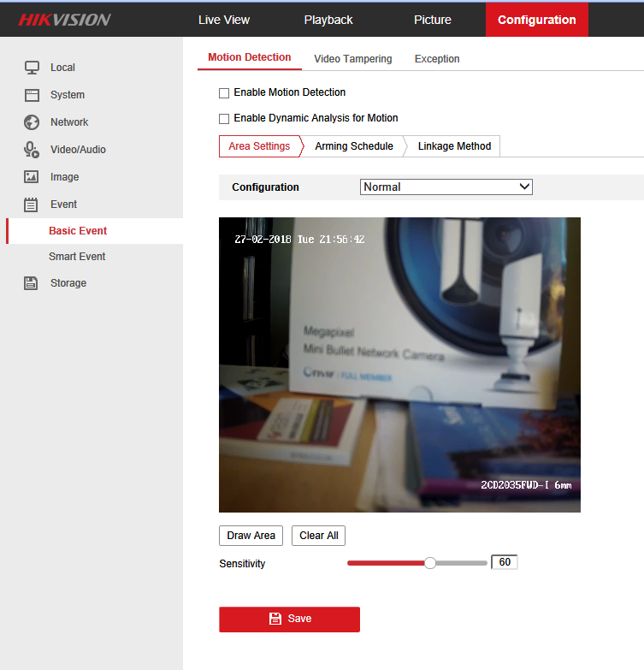The image size is (644, 670).
Task: Click the Local monitor icon in sidebar
Action: (x=32, y=68)
